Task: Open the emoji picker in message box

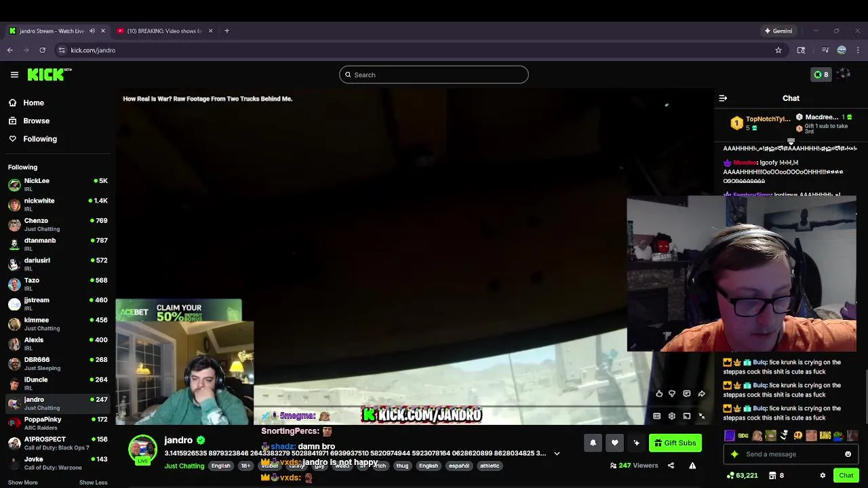Action: pyautogui.click(x=848, y=454)
